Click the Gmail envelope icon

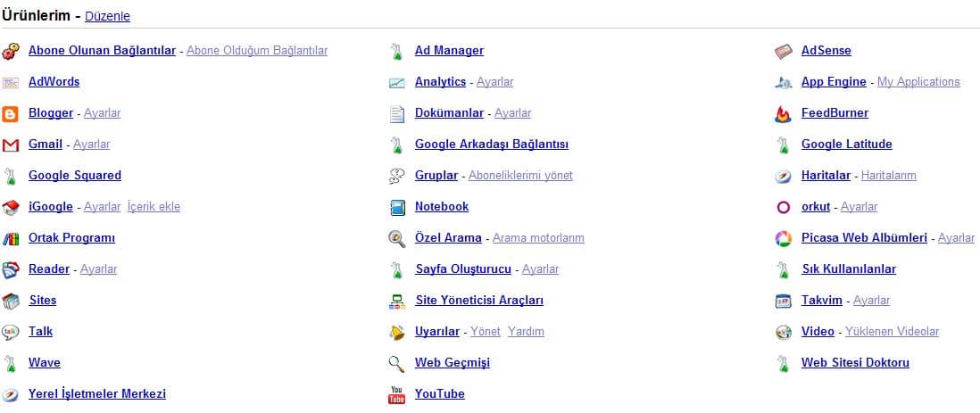tap(10, 145)
